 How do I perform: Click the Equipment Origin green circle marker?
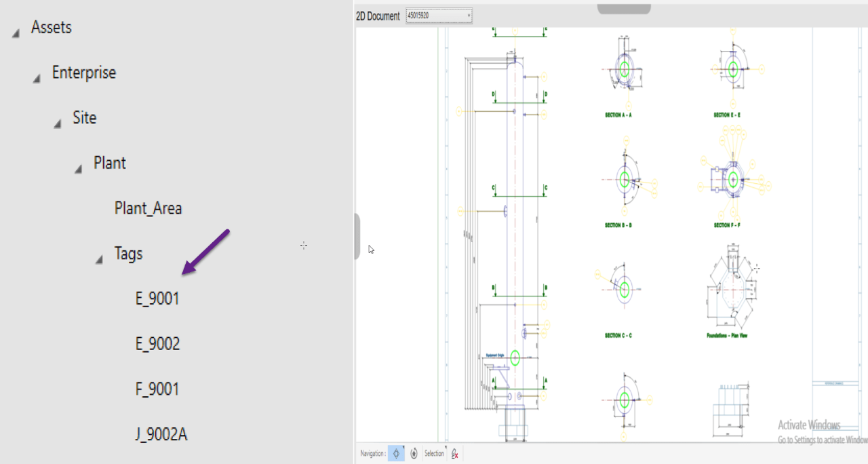[515, 359]
